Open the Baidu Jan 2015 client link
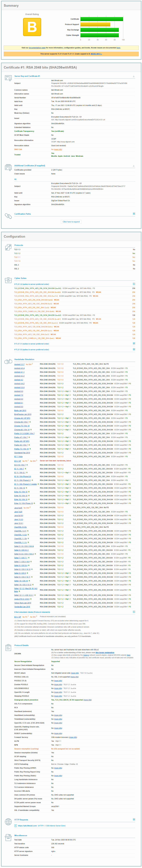142x868 pixels. (x=20, y=410)
